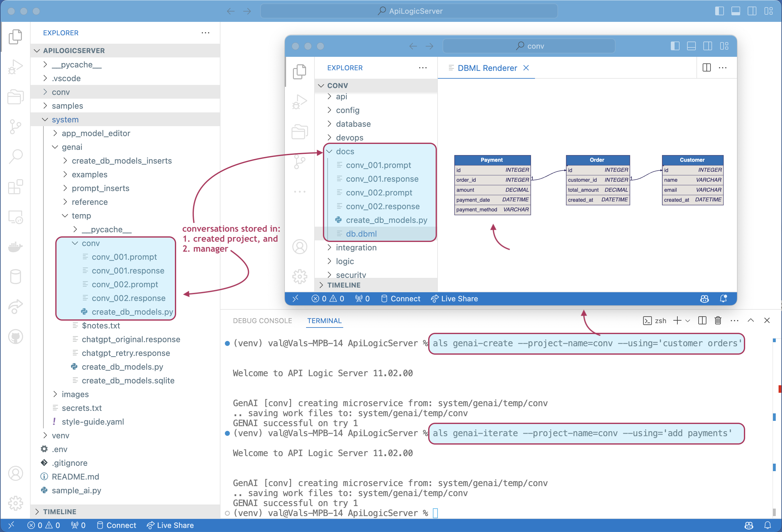Open database icon in main activity bar
This screenshot has height=532, width=782.
pos(16,277)
